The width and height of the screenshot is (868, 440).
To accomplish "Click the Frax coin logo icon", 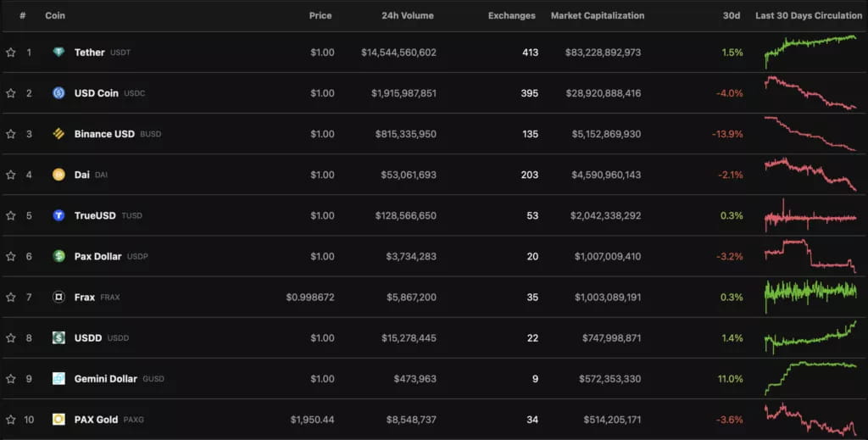I will point(58,297).
